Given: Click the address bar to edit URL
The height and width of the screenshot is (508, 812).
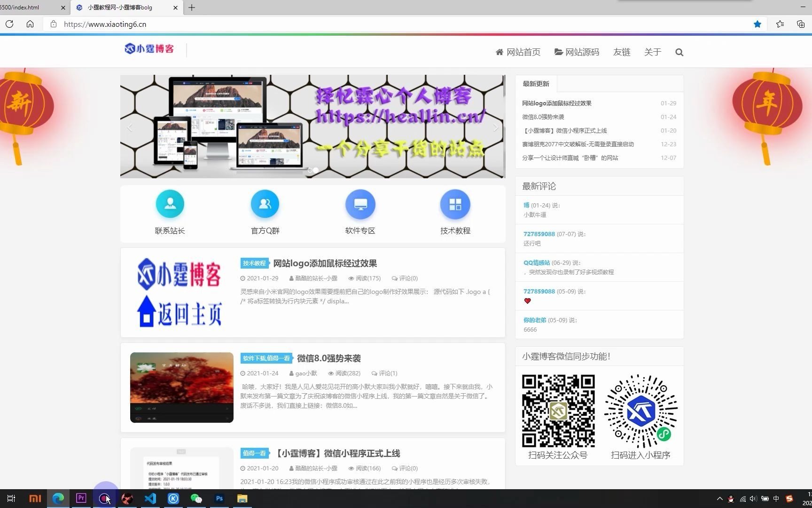Looking at the screenshot, I should [x=188, y=24].
